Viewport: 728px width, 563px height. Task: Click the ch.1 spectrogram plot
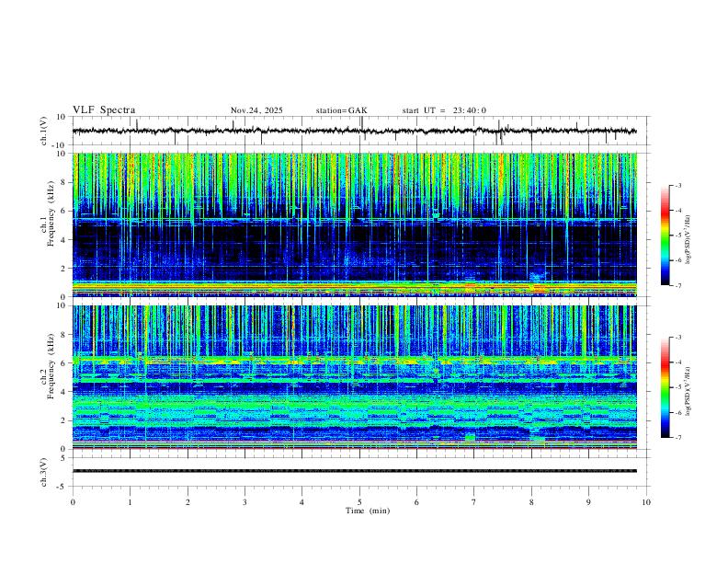[355, 224]
